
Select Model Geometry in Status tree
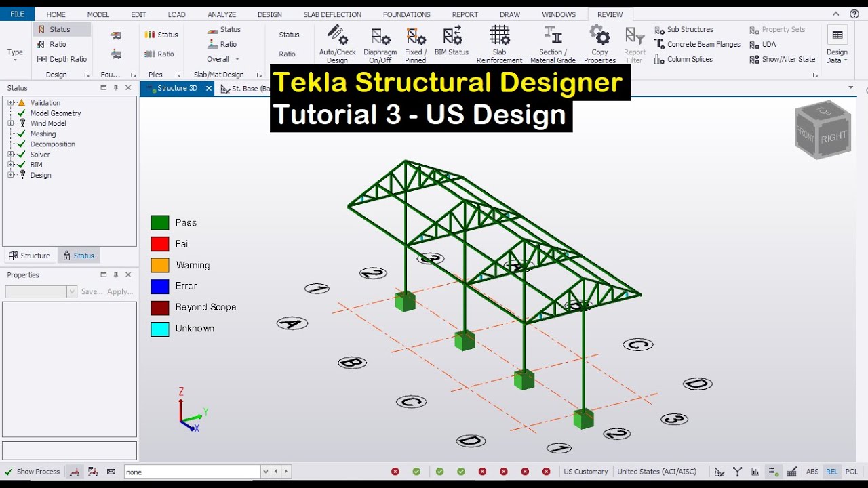click(x=55, y=113)
